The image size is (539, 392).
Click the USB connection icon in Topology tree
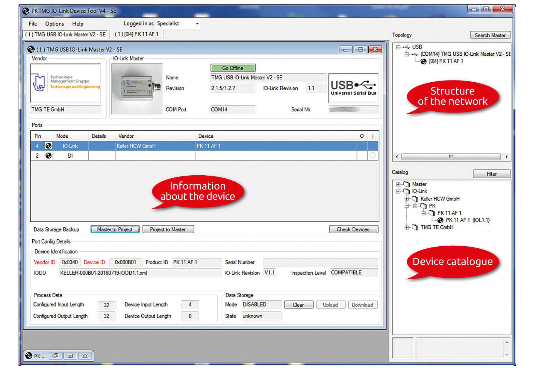[x=406, y=47]
